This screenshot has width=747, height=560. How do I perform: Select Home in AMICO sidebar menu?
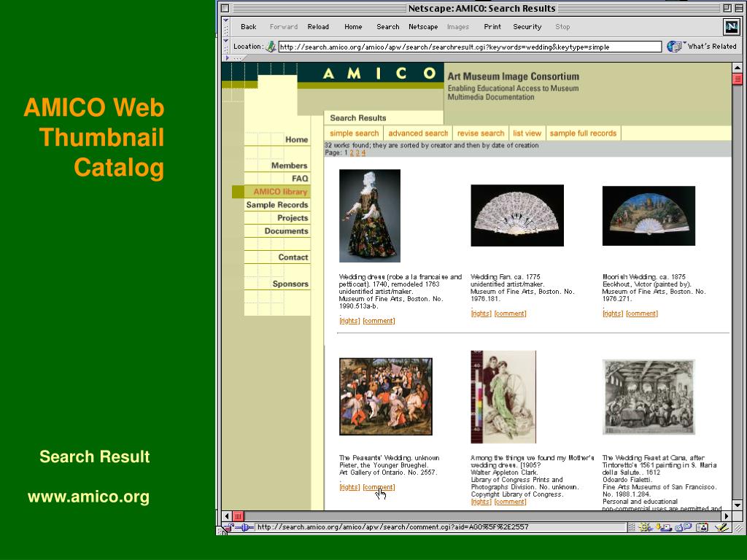click(296, 139)
